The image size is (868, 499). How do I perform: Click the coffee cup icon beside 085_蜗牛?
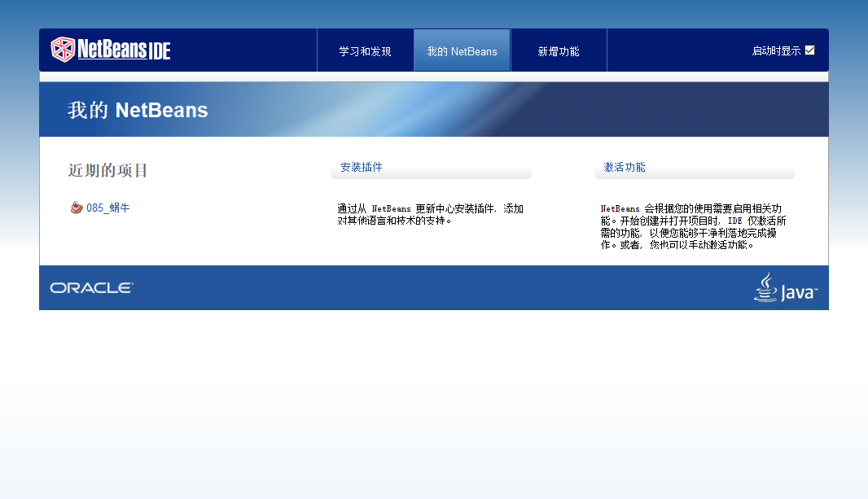pyautogui.click(x=77, y=208)
